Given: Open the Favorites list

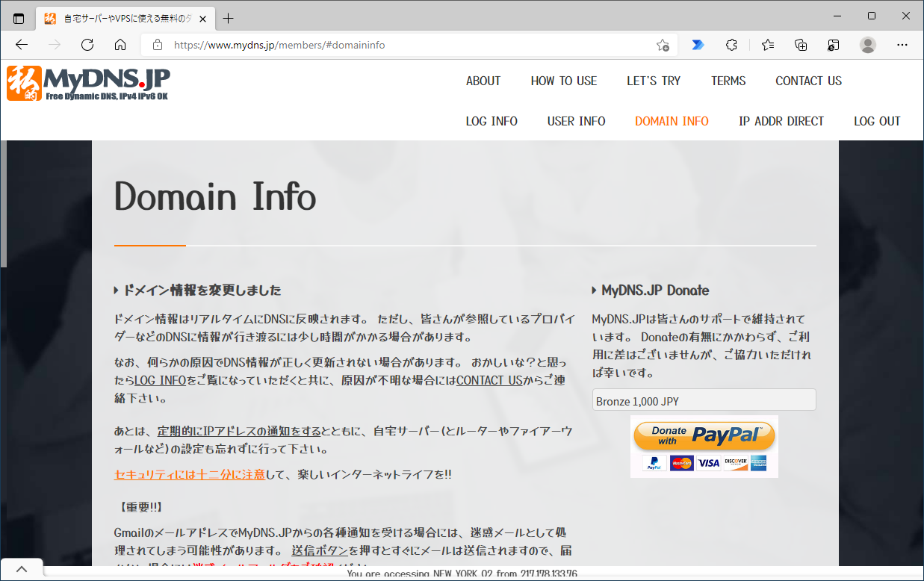Looking at the screenshot, I should tap(767, 45).
